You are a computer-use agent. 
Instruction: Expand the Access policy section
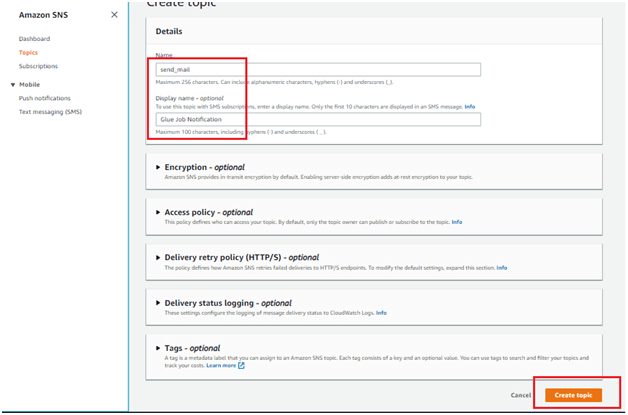click(x=158, y=212)
